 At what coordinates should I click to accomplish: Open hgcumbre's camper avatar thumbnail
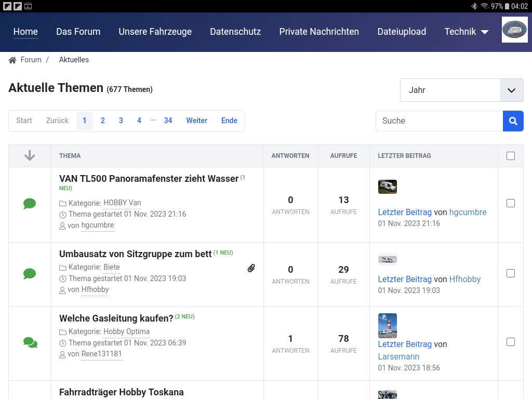[x=387, y=187]
